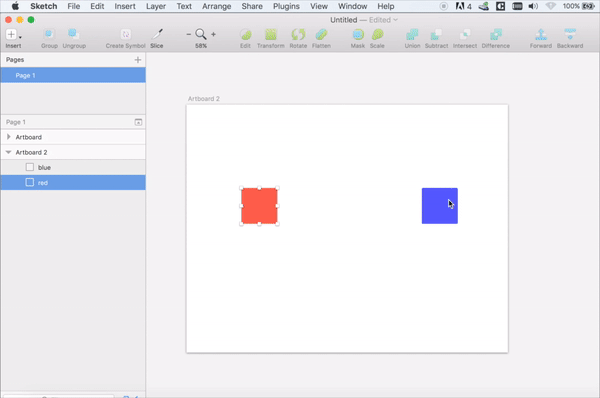Open the Insert menu
This screenshot has width=600, height=398.
point(125,6)
